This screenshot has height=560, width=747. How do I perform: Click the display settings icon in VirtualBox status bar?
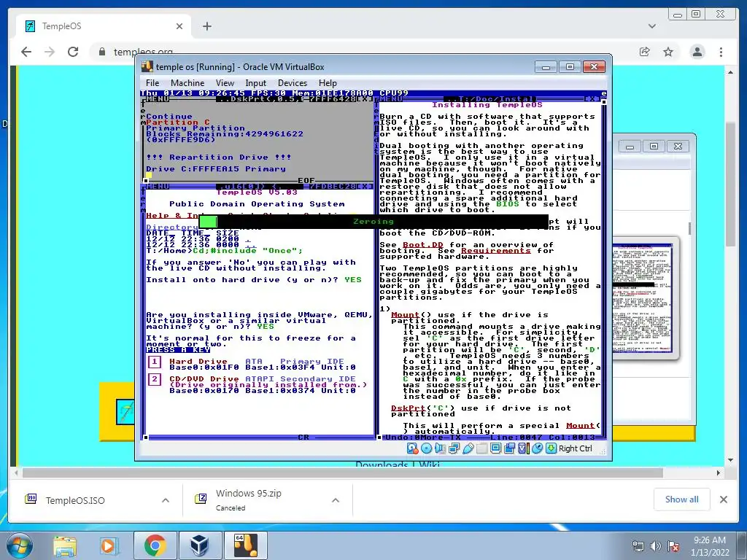tap(496, 448)
